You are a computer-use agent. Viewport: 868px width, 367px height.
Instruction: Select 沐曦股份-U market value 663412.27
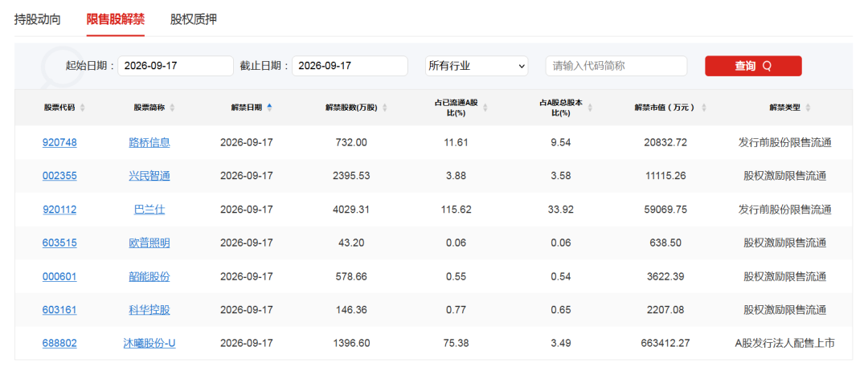665,343
